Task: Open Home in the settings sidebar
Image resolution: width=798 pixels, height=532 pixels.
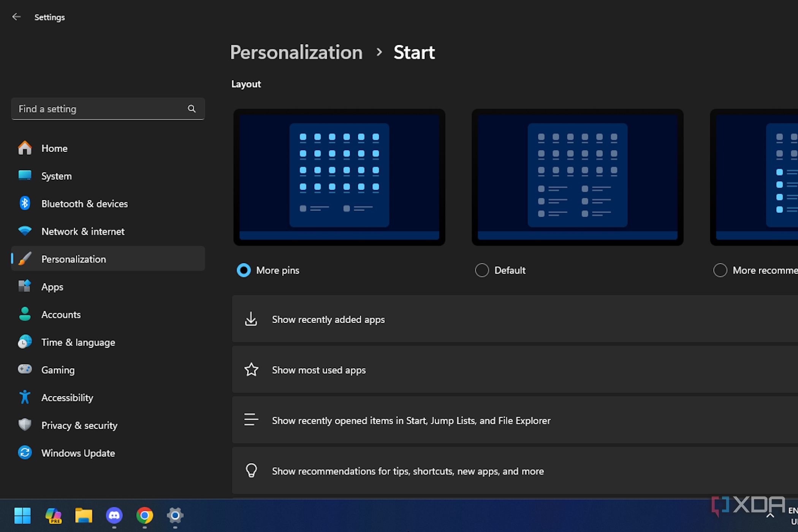Action: pyautogui.click(x=108, y=148)
